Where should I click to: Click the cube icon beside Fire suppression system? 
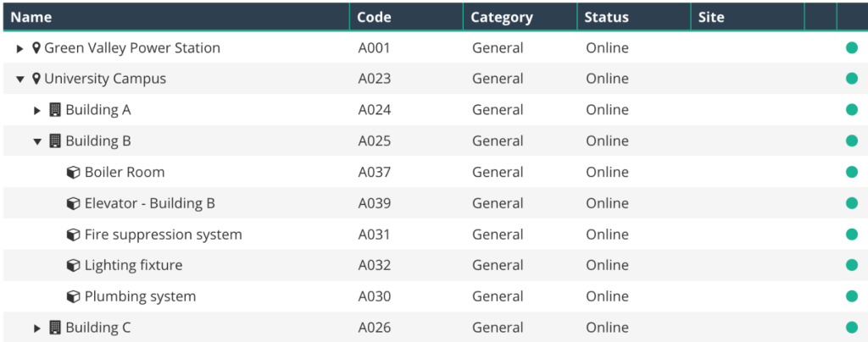point(74,234)
